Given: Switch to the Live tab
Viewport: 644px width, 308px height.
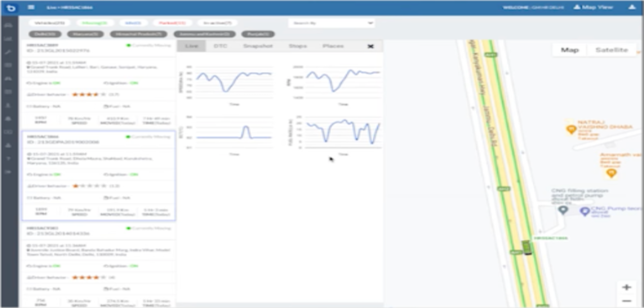Looking at the screenshot, I should [x=191, y=46].
